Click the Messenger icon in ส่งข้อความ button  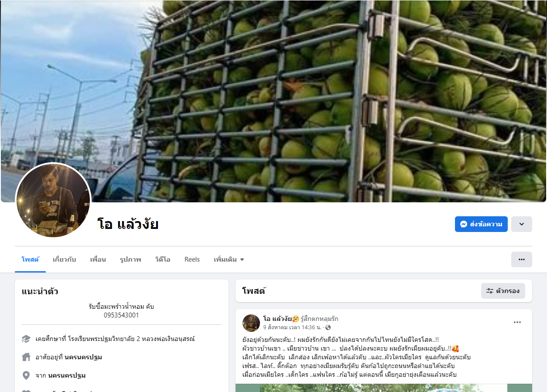point(464,224)
